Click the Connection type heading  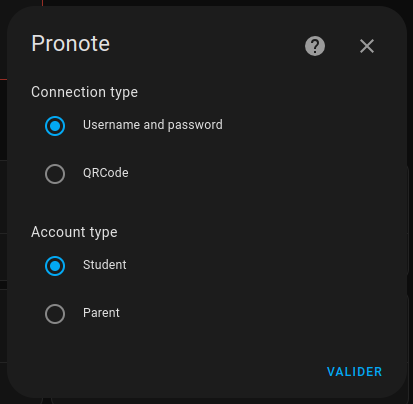pos(84,92)
